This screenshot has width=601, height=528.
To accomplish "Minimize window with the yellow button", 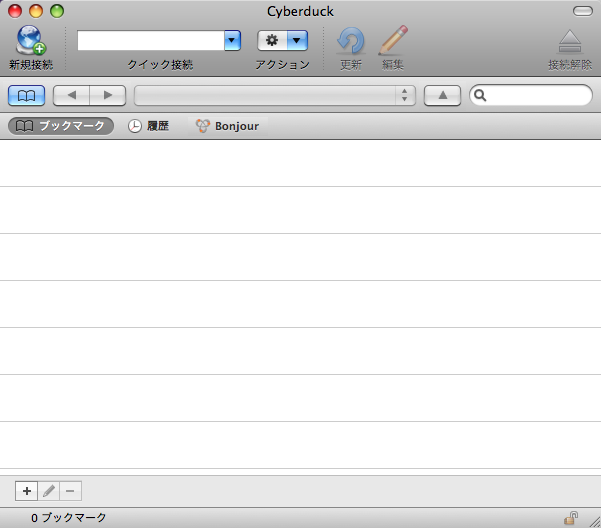I will (x=36, y=11).
